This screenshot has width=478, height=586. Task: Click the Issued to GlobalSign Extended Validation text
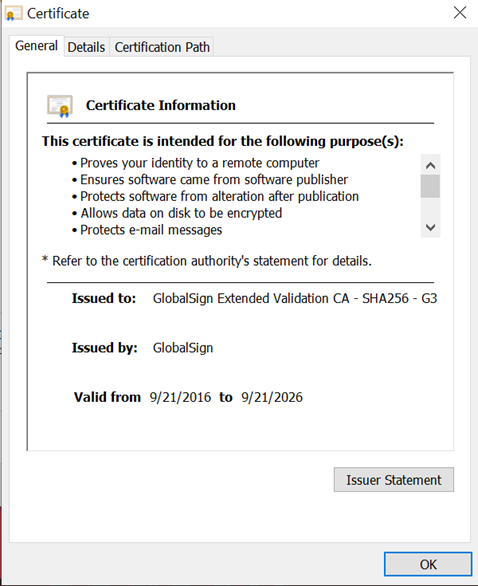click(295, 299)
